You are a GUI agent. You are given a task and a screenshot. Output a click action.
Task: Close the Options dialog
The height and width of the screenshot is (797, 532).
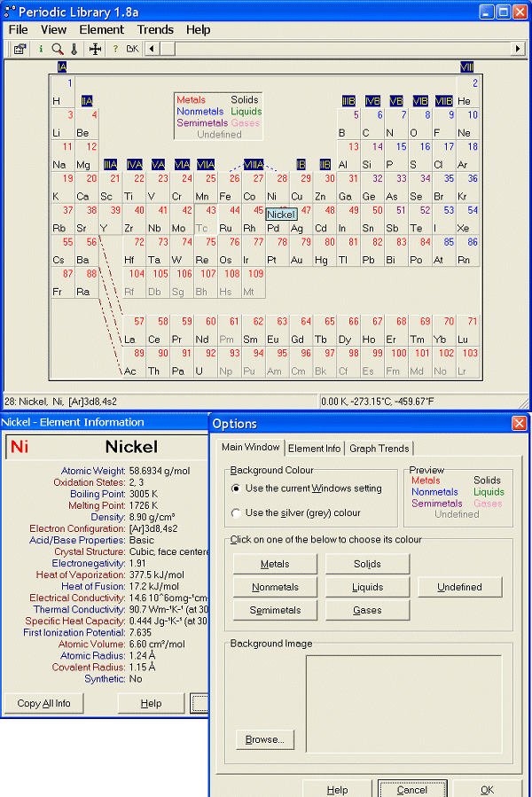tap(519, 424)
